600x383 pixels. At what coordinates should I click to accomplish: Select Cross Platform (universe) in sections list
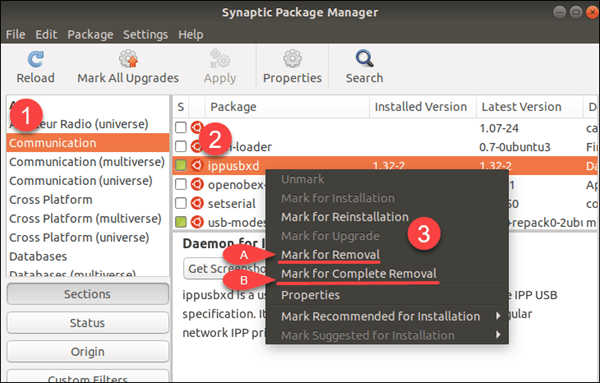pyautogui.click(x=79, y=237)
